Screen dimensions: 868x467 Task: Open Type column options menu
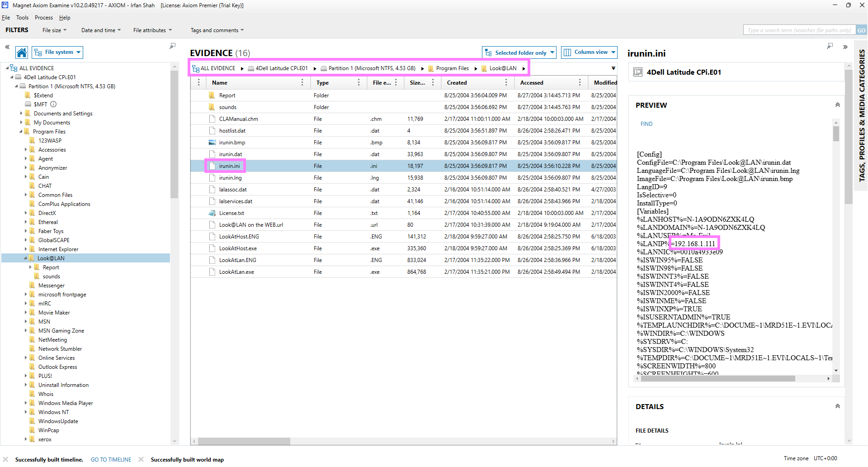point(359,82)
